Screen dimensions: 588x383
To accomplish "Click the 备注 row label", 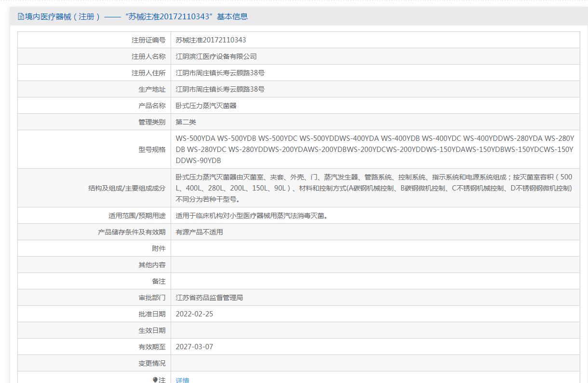I will click(159, 281).
